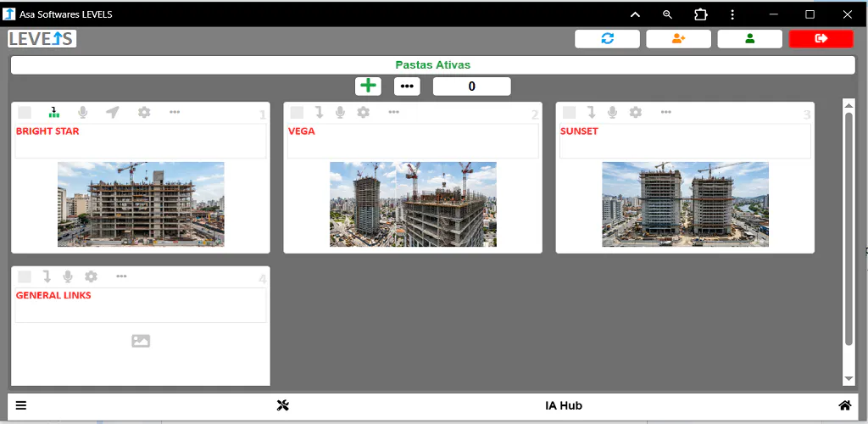Screen dimensions: 868x424
Task: Click the counter field showing 0
Action: point(471,86)
